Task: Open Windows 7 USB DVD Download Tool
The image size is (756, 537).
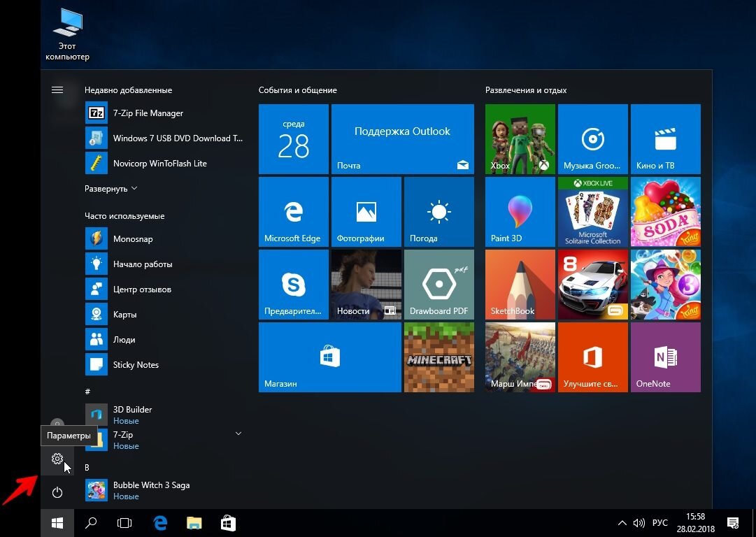Action: [164, 138]
